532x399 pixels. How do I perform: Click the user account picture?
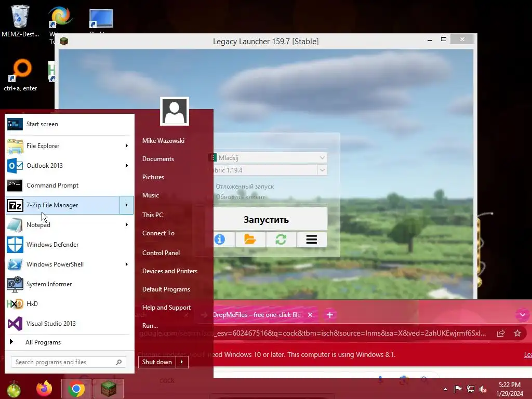coord(175,111)
